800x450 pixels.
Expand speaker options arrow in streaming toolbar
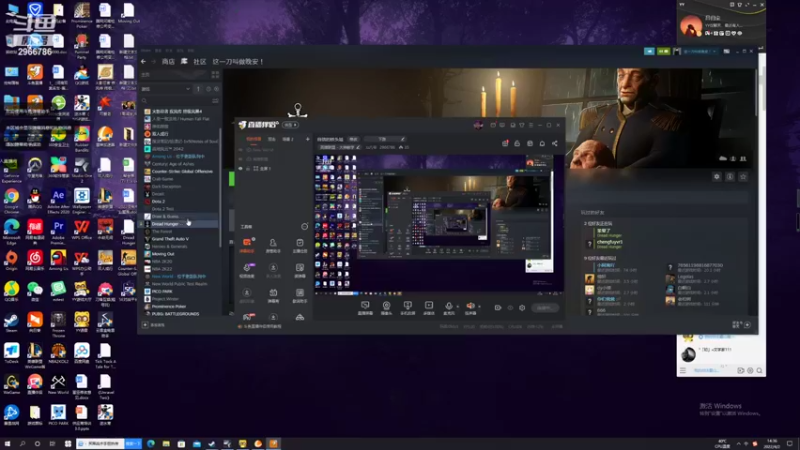479,307
